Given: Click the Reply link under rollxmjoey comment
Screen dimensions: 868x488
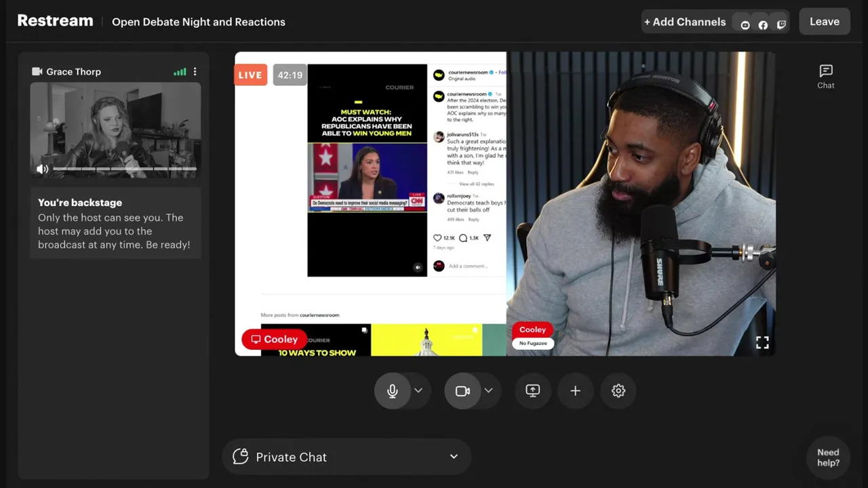Looking at the screenshot, I should 473,220.
